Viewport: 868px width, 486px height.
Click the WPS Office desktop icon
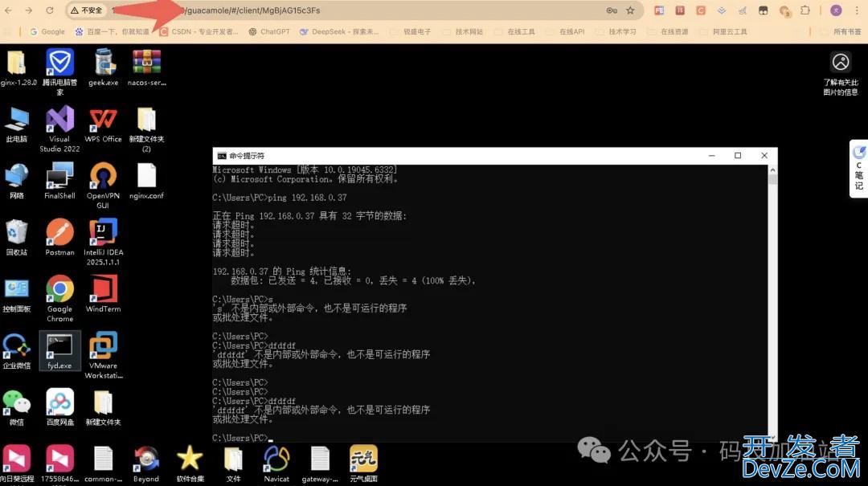click(x=103, y=120)
